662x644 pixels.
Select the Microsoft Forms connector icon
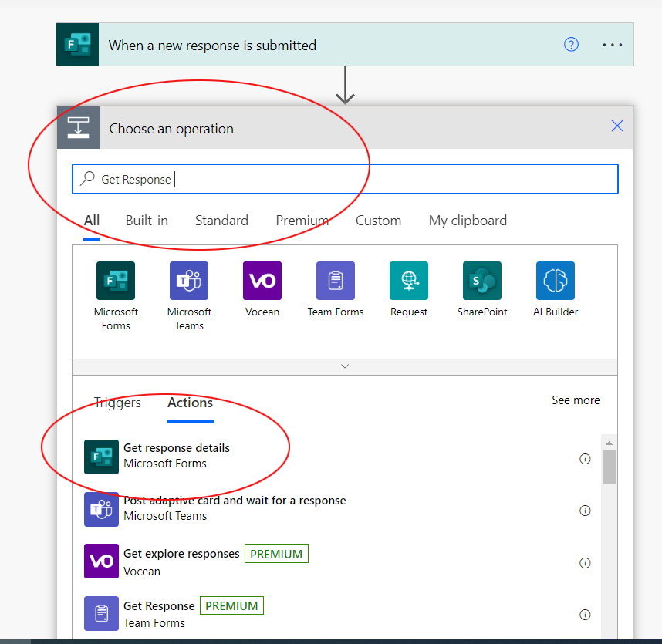pos(115,281)
